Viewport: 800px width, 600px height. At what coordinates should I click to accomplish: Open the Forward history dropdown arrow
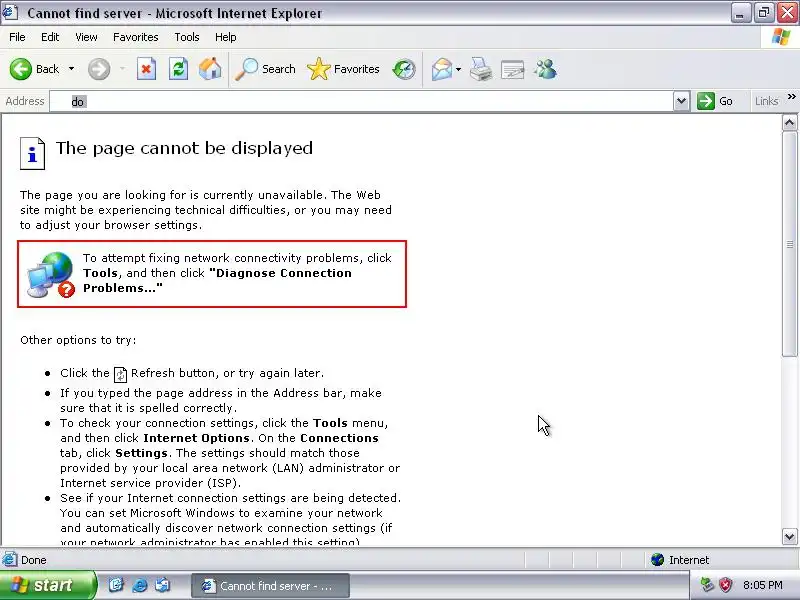[122, 69]
